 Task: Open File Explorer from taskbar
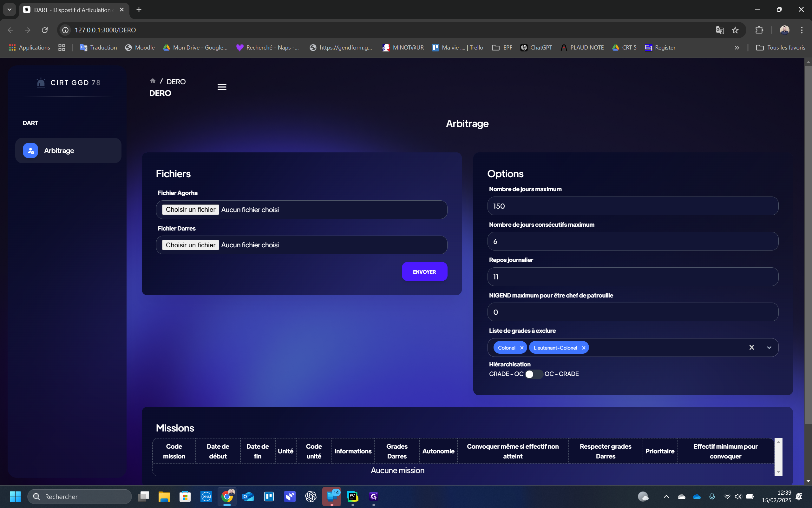164,496
